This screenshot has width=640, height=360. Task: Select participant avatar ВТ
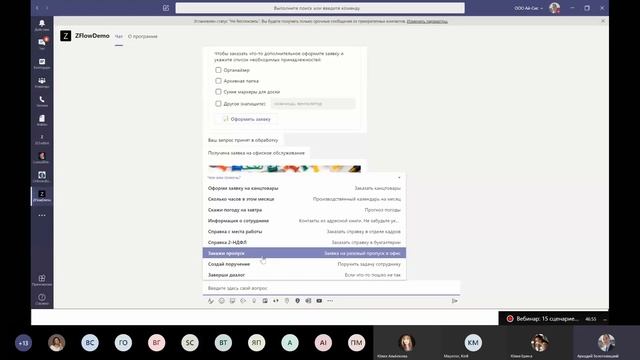point(223,343)
